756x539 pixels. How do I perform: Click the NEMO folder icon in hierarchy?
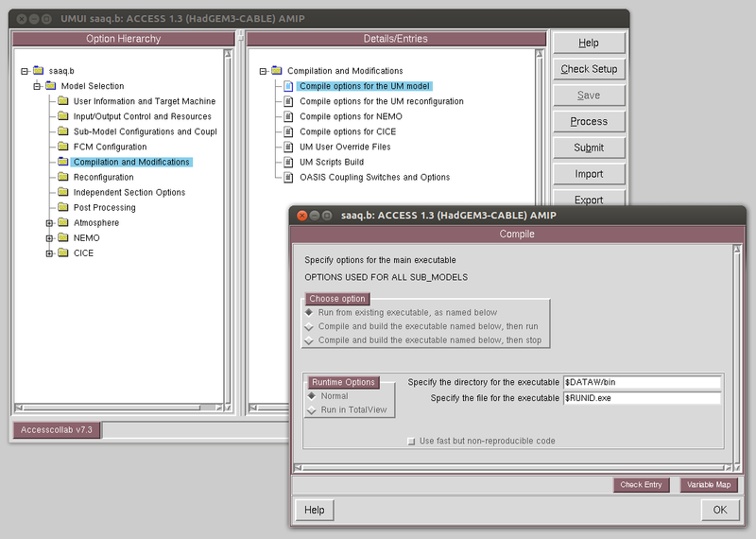click(x=63, y=237)
